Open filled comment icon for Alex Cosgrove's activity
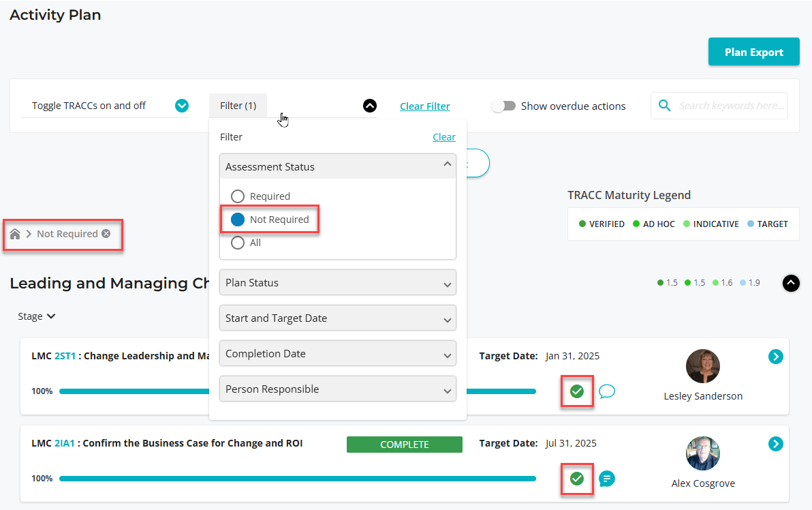 pyautogui.click(x=606, y=479)
